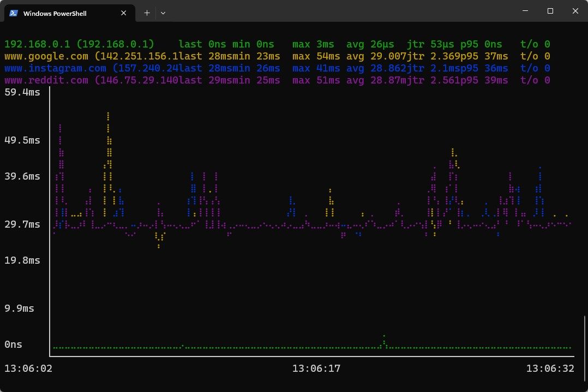This screenshot has height=392, width=588.
Task: Click the 29.7ms y-axis label
Action: click(22, 224)
